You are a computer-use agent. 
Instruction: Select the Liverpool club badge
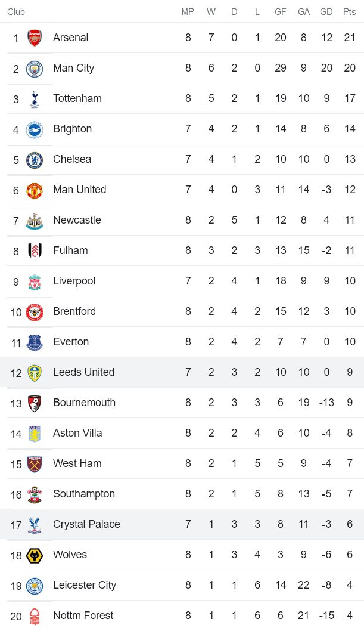click(35, 282)
